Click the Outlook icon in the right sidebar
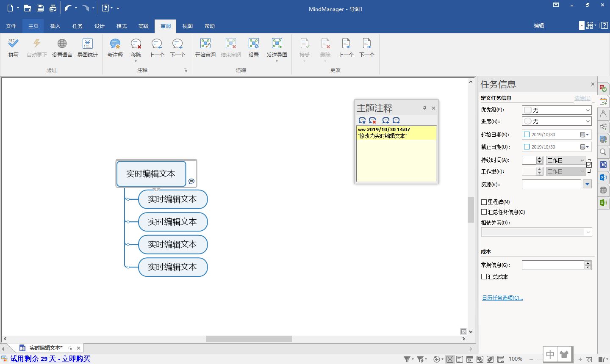This screenshot has height=364, width=610. (x=603, y=177)
